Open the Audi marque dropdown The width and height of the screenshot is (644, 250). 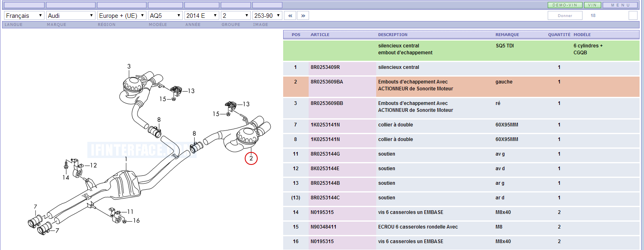[x=70, y=15]
